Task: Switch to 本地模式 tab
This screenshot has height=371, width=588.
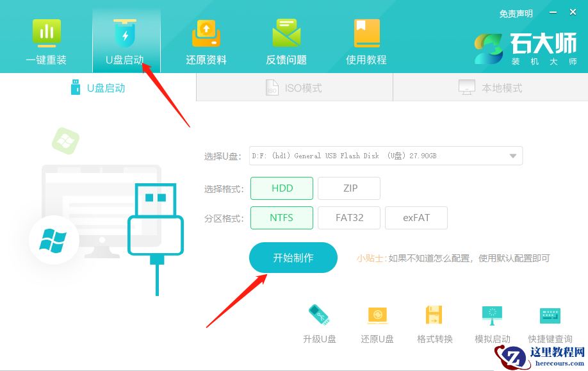Action: [x=490, y=87]
